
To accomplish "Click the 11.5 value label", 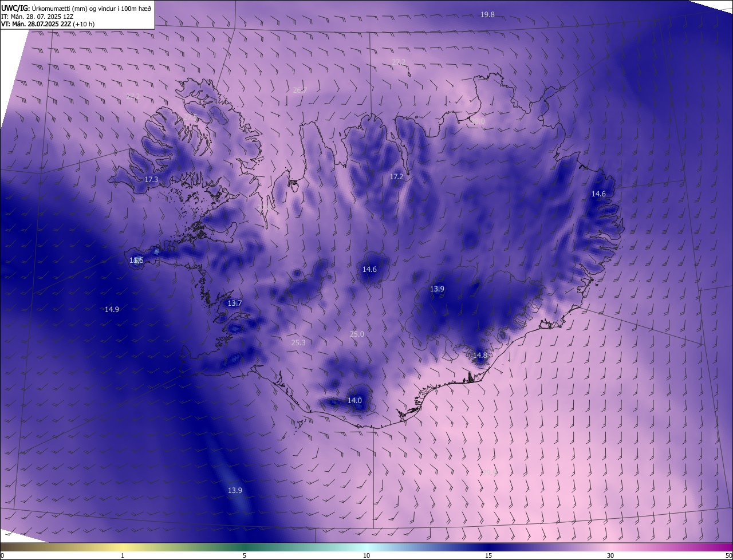I will [136, 260].
